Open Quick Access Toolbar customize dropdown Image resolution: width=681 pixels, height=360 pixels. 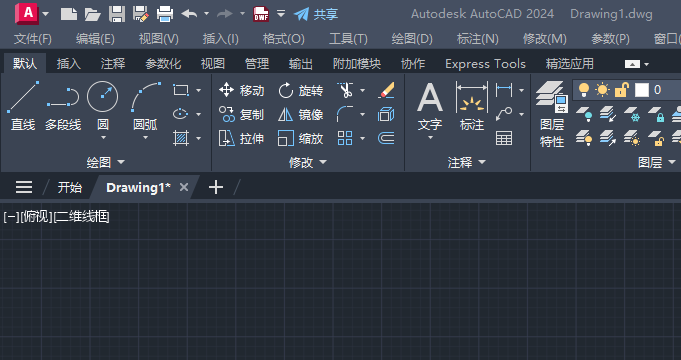tap(281, 13)
